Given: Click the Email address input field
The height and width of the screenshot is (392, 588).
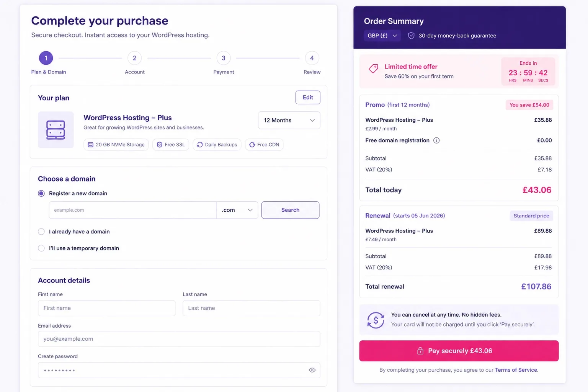Looking at the screenshot, I should (179, 339).
